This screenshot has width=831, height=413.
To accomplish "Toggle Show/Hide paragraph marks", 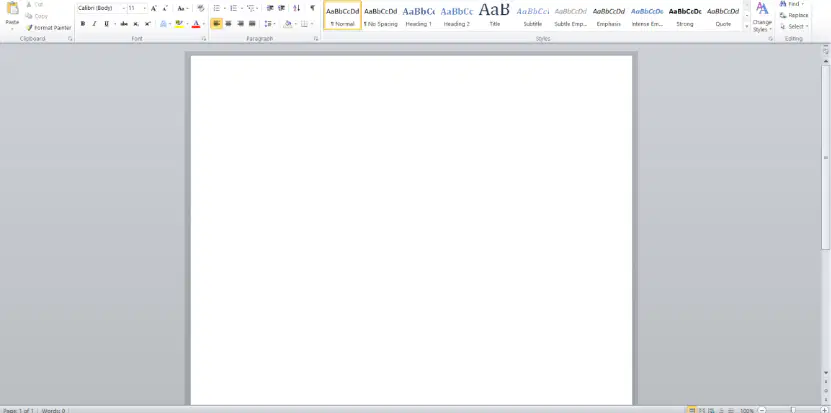I will tap(312, 8).
